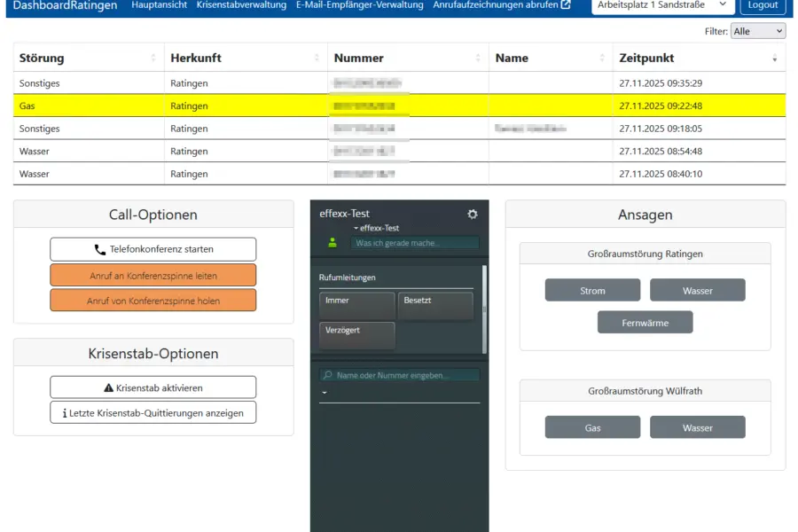Open the Filter dropdown showing Alle
Screen dimensions: 798x532
759,29
